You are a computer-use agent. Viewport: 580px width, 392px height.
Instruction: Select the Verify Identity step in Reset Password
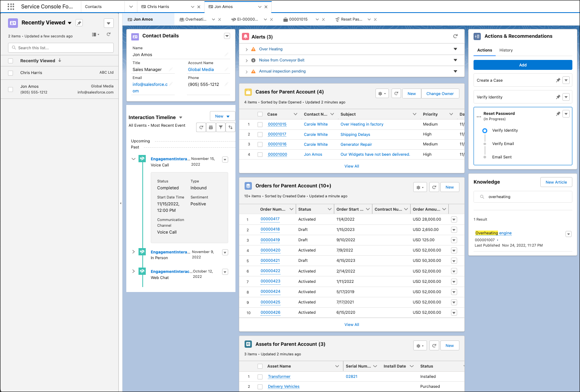click(485, 130)
